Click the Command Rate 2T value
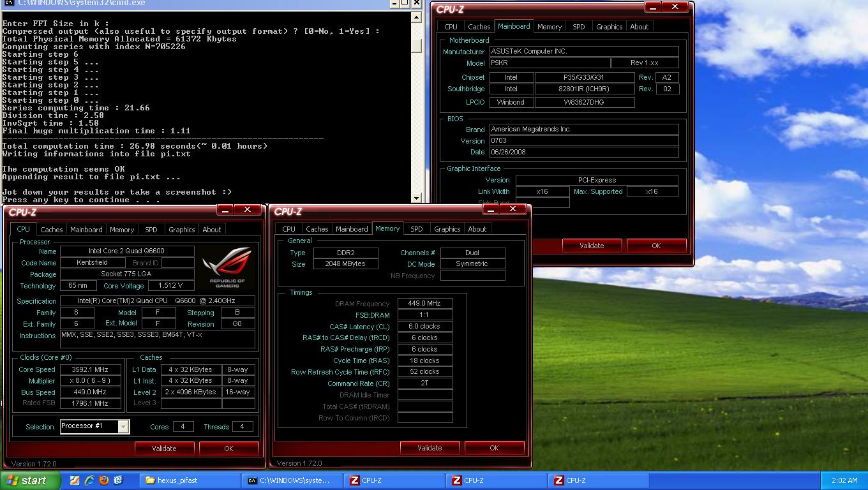Viewport: 868px width, 490px height. 425,383
